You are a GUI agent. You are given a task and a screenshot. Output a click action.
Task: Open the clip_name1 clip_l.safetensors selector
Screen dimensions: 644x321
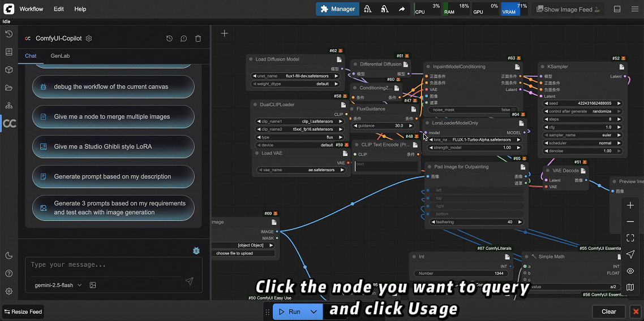point(300,122)
